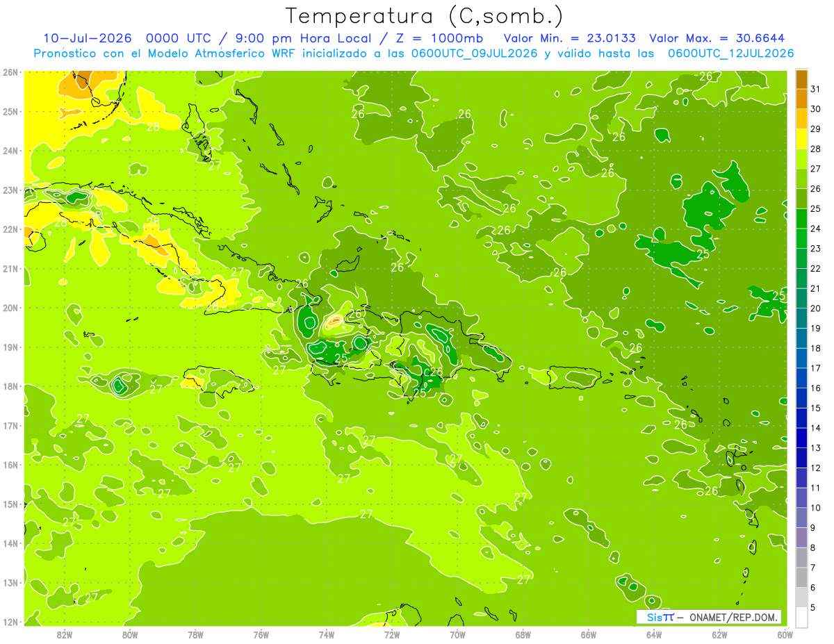Click the purple legend swatch between 9 and 10
This screenshot has width=834, height=644.
pyautogui.click(x=802, y=518)
